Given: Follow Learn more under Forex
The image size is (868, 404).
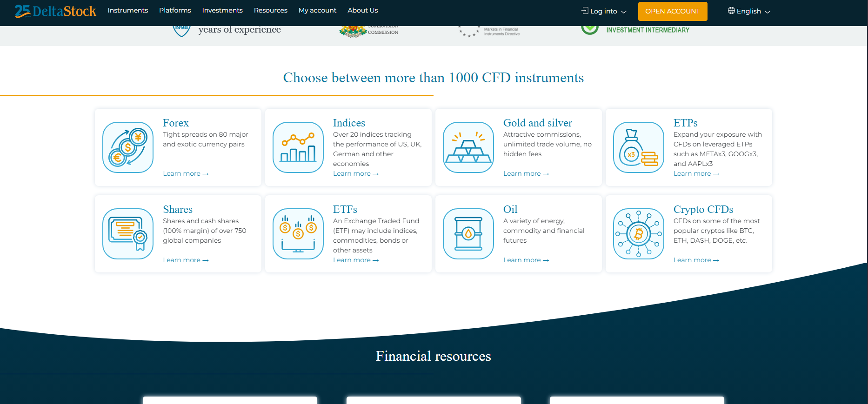Looking at the screenshot, I should [186, 173].
